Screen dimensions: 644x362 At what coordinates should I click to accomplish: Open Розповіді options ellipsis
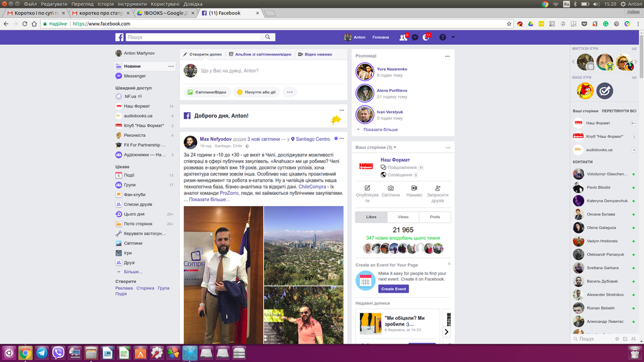coord(447,56)
